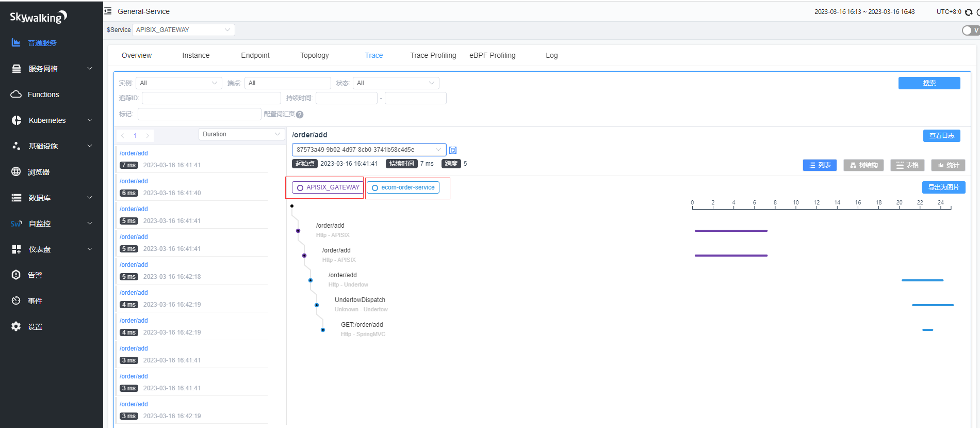Open Functions in the sidebar

43,94
